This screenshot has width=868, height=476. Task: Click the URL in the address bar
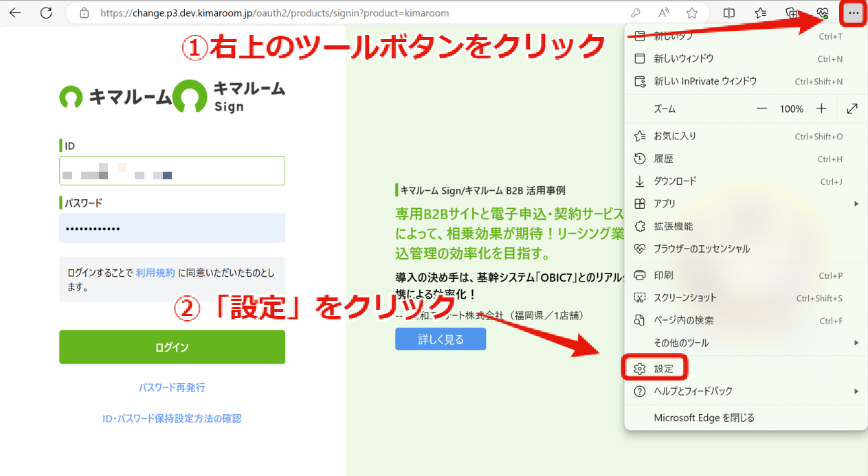(275, 13)
